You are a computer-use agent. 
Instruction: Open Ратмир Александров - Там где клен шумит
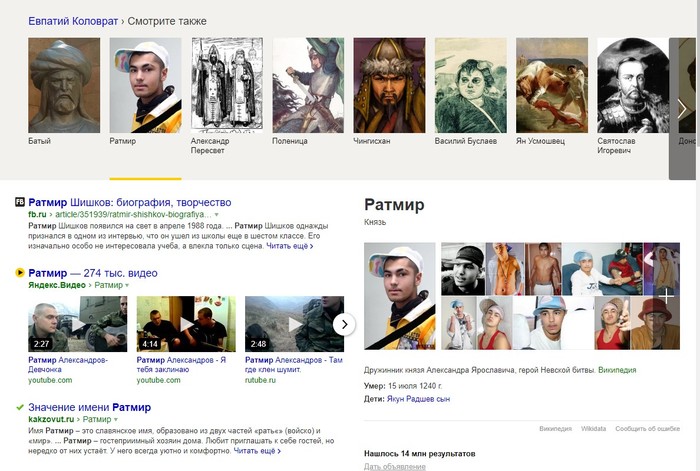click(x=294, y=365)
